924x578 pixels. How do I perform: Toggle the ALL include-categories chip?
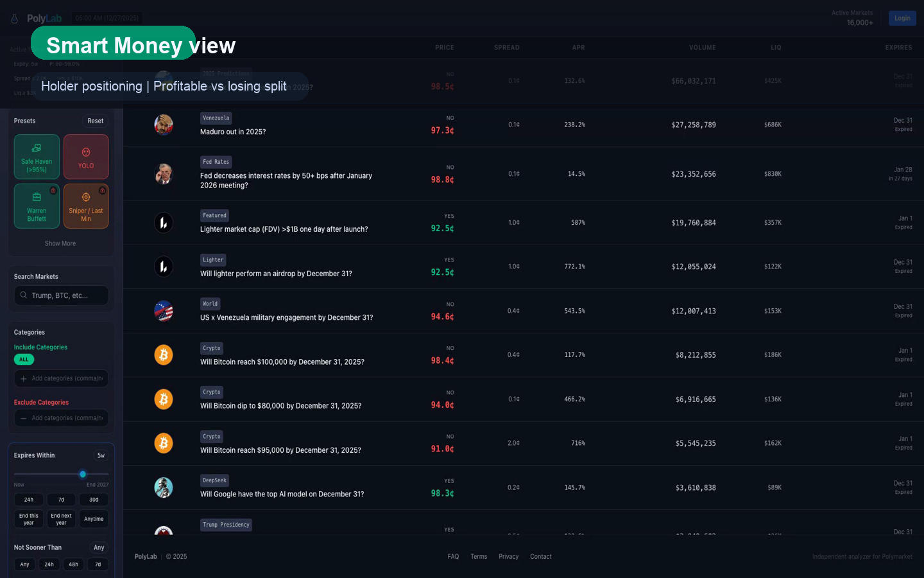click(x=24, y=360)
